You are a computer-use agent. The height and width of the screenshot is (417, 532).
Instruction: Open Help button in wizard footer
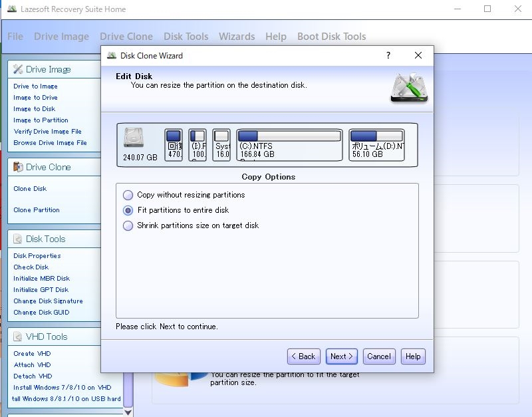click(x=413, y=356)
